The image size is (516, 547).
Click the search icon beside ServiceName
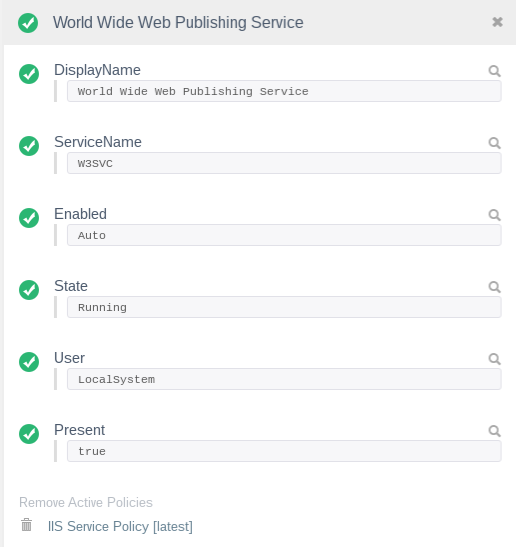494,143
